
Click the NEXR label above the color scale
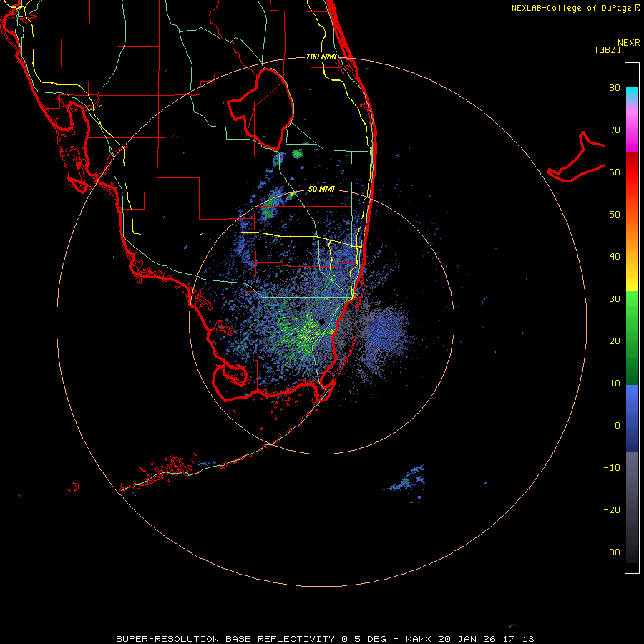pos(629,43)
